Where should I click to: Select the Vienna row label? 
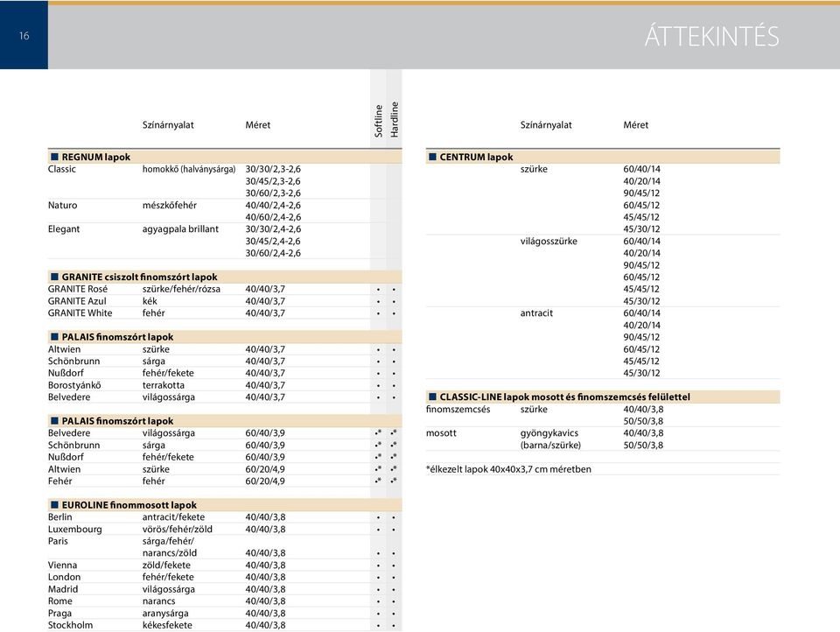click(x=63, y=565)
